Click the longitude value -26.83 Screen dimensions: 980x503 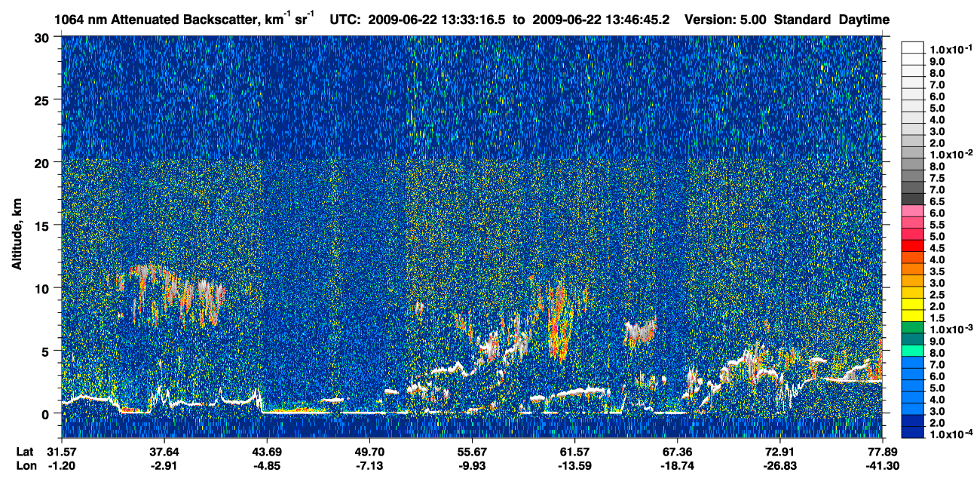click(779, 465)
